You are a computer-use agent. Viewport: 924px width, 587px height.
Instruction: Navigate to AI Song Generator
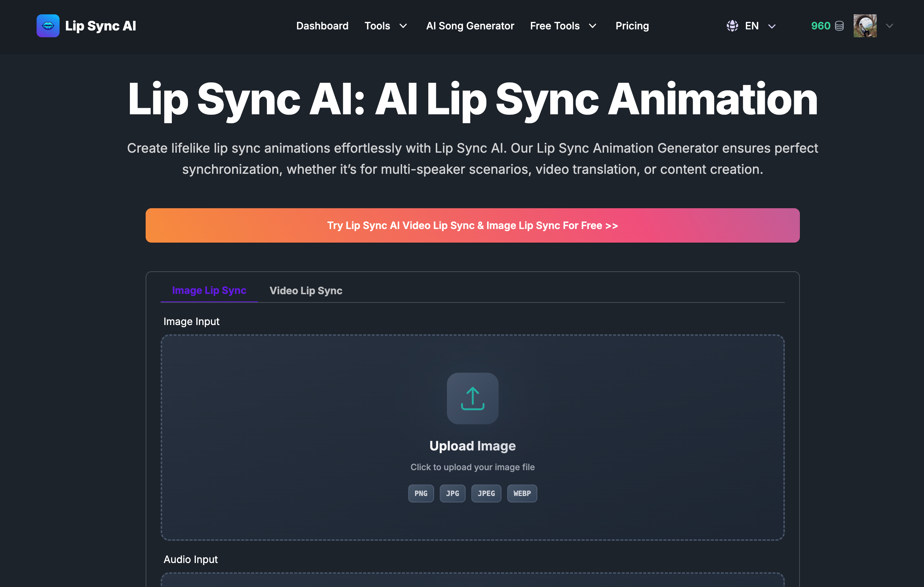click(470, 26)
